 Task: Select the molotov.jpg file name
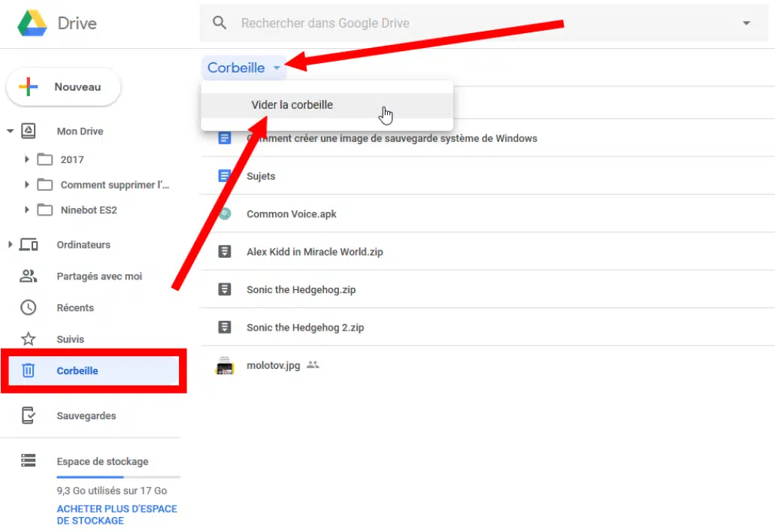tap(274, 365)
